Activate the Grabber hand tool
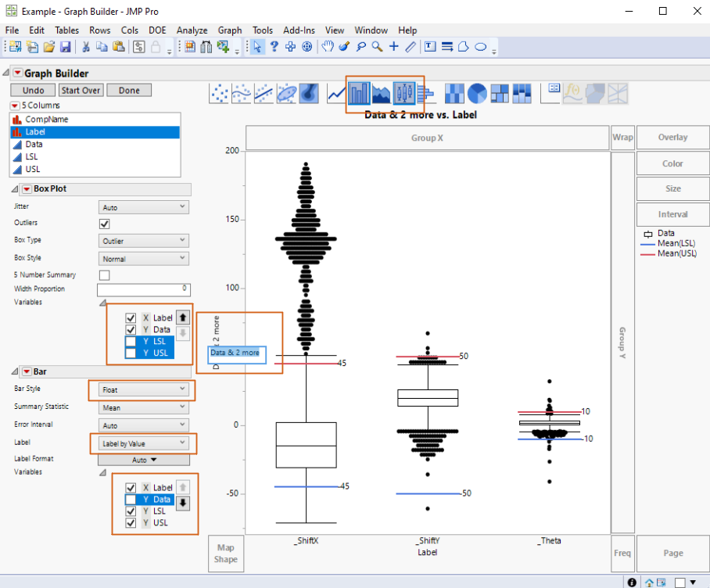Image resolution: width=710 pixels, height=588 pixels. (x=328, y=47)
